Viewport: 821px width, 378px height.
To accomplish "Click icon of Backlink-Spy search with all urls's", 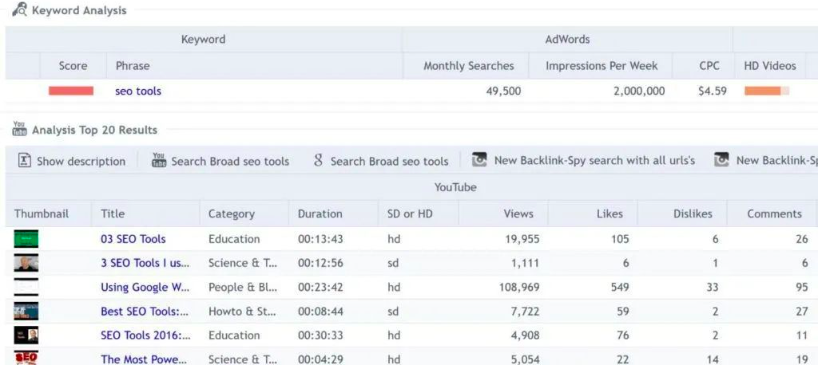I will pos(479,160).
